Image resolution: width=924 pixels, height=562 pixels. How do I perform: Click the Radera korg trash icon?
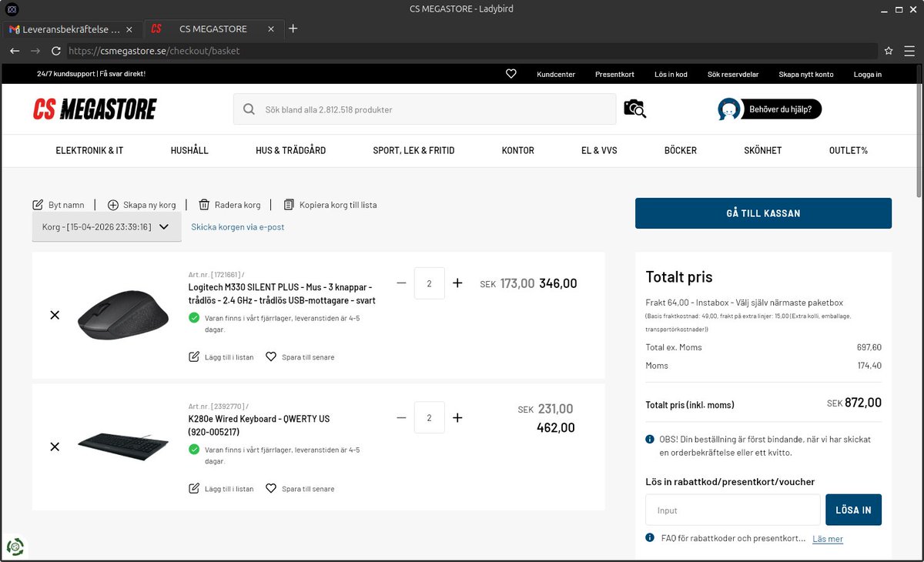point(204,205)
